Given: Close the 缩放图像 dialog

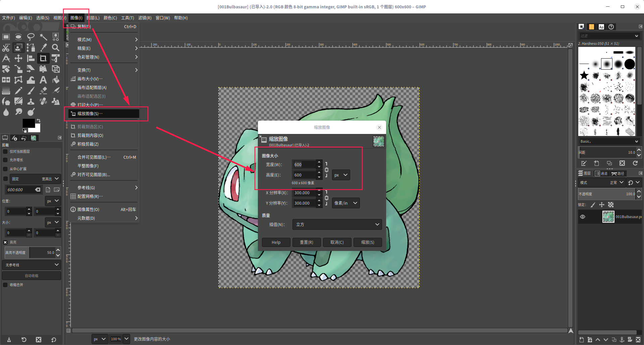Looking at the screenshot, I should point(379,127).
